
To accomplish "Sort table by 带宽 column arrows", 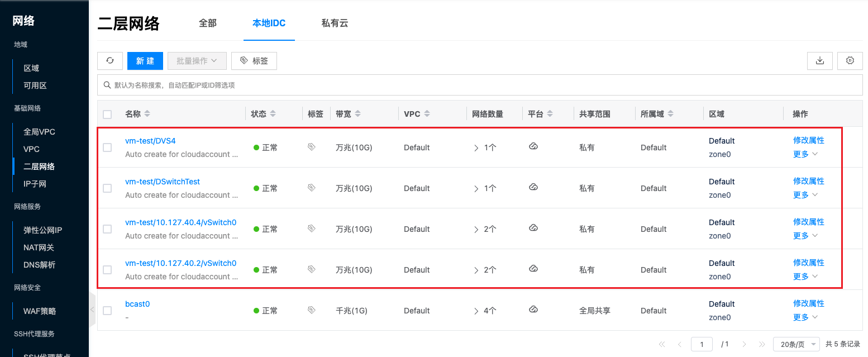I will coord(358,114).
